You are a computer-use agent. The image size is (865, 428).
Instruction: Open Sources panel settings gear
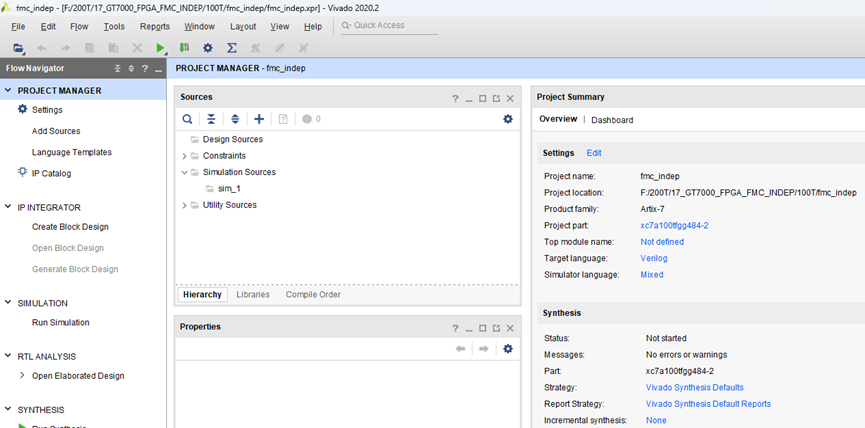pos(508,119)
